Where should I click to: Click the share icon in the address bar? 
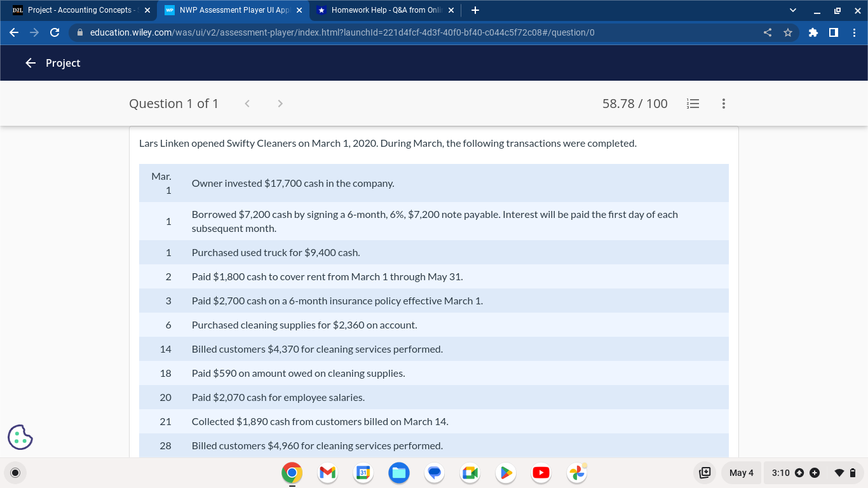767,32
